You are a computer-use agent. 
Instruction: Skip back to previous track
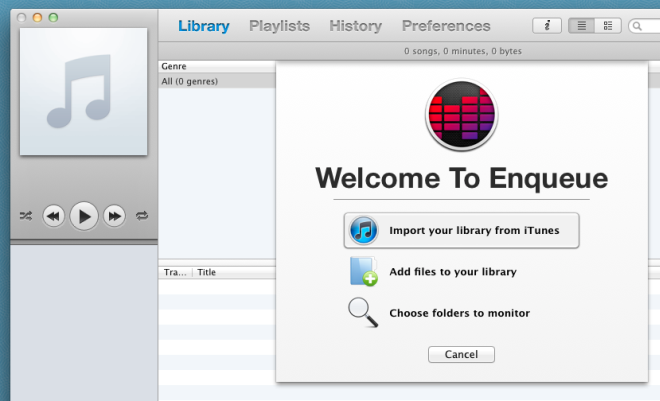coord(53,216)
